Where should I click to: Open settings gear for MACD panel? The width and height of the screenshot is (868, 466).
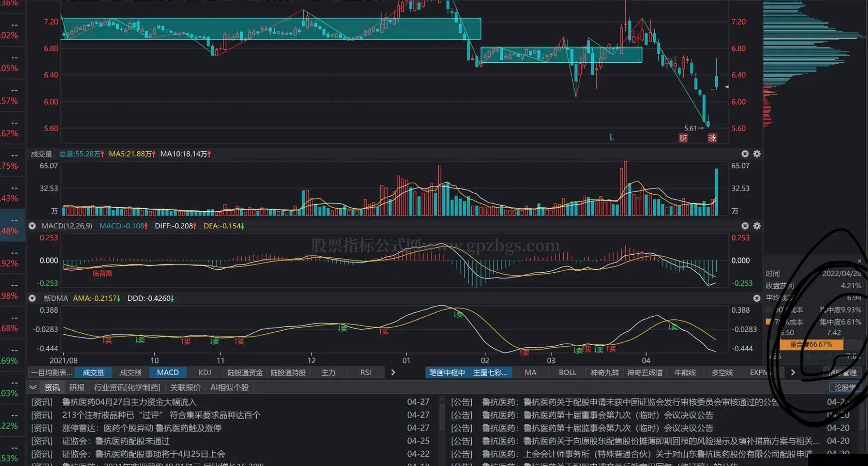pos(757,226)
